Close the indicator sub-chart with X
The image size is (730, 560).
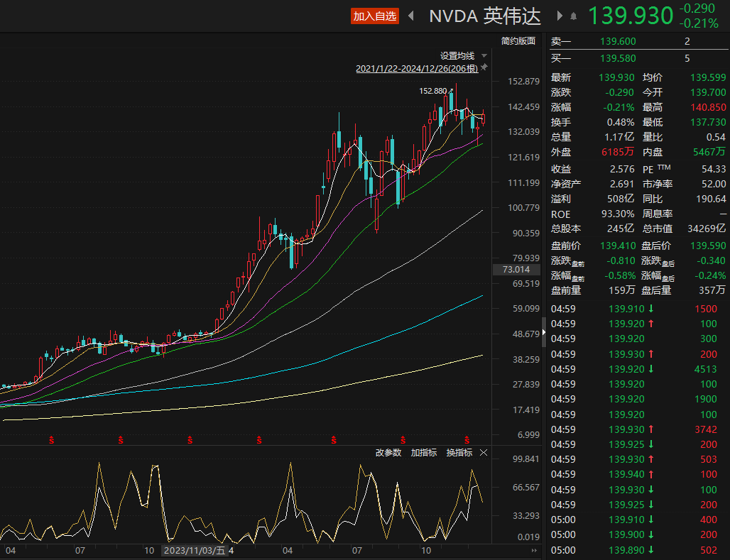coord(484,452)
